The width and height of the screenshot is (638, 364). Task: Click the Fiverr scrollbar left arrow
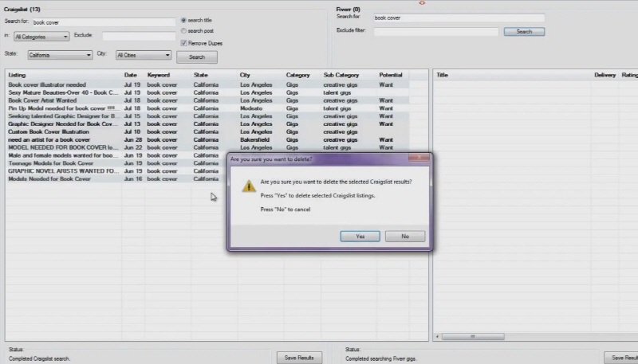437,336
